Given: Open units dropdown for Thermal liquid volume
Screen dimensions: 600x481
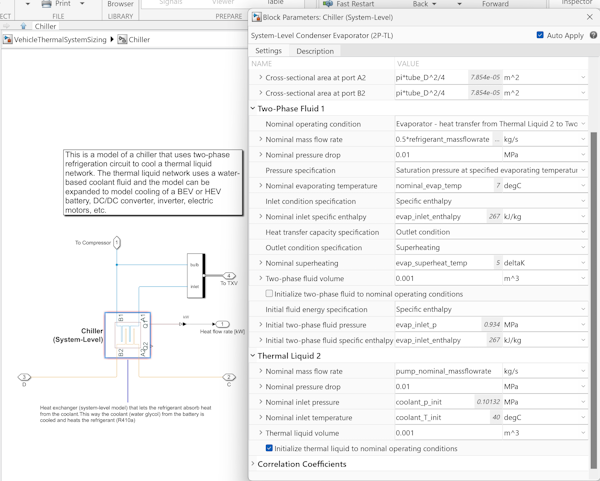Looking at the screenshot, I should point(545,433).
